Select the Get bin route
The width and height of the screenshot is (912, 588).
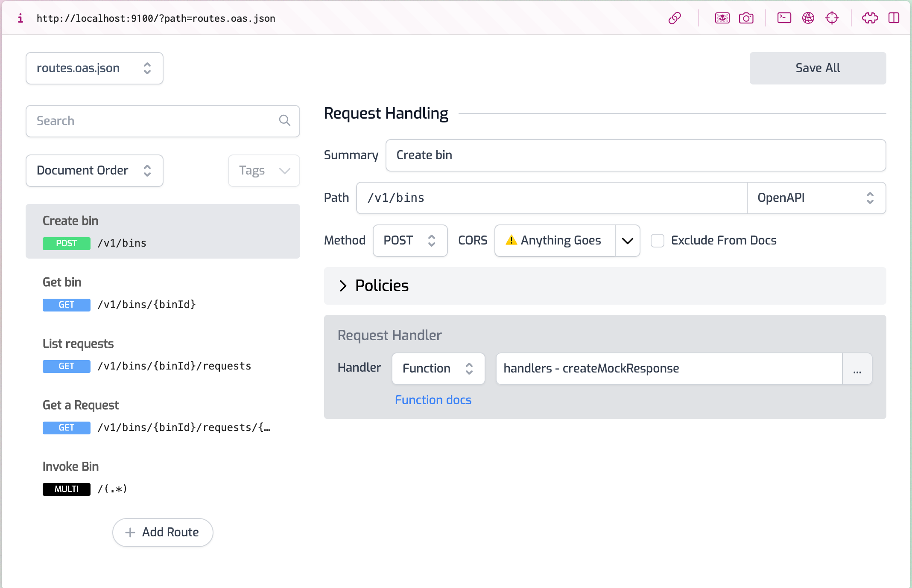coord(163,293)
